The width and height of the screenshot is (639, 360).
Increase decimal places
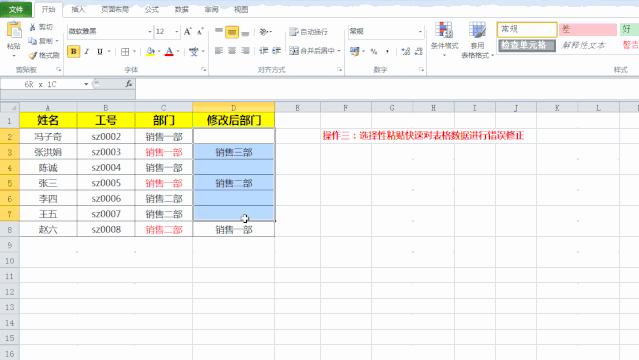(405, 51)
